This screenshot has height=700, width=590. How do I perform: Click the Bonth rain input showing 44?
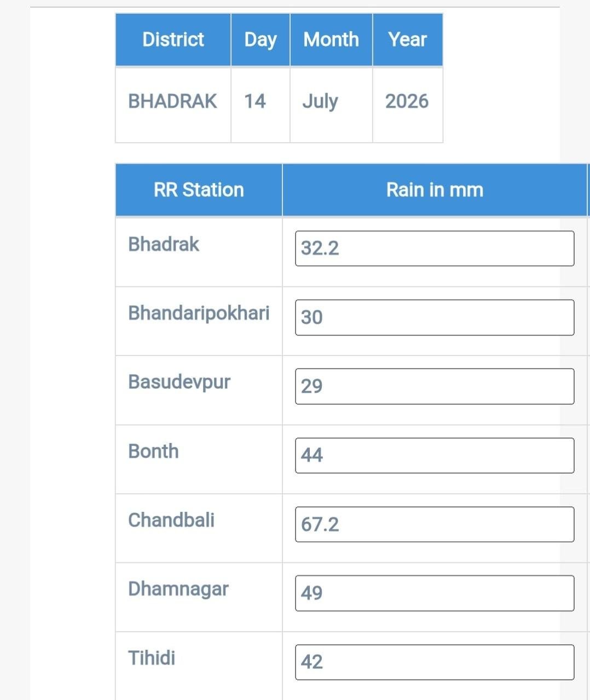point(435,455)
